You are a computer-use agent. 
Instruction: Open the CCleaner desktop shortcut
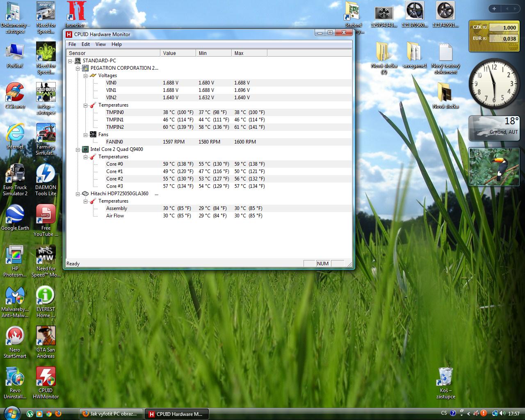click(15, 93)
